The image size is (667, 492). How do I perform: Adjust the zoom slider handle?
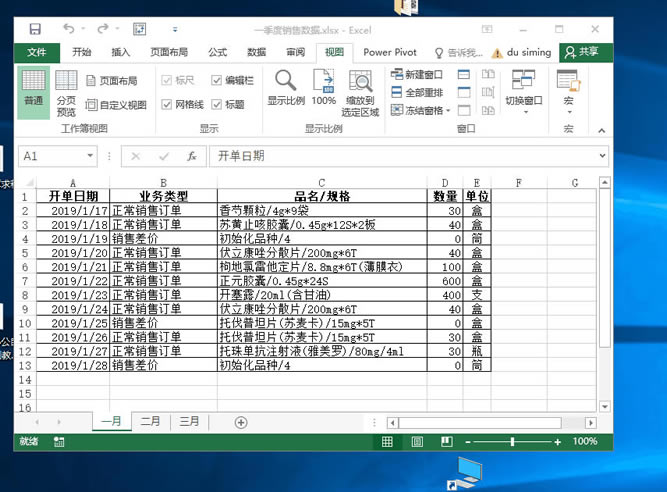(513, 442)
